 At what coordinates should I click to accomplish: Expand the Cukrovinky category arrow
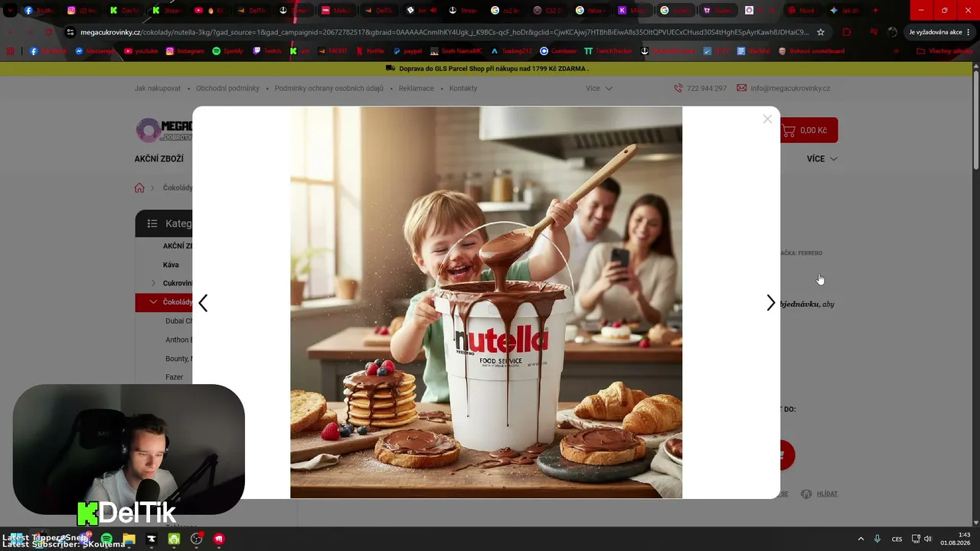coord(153,283)
